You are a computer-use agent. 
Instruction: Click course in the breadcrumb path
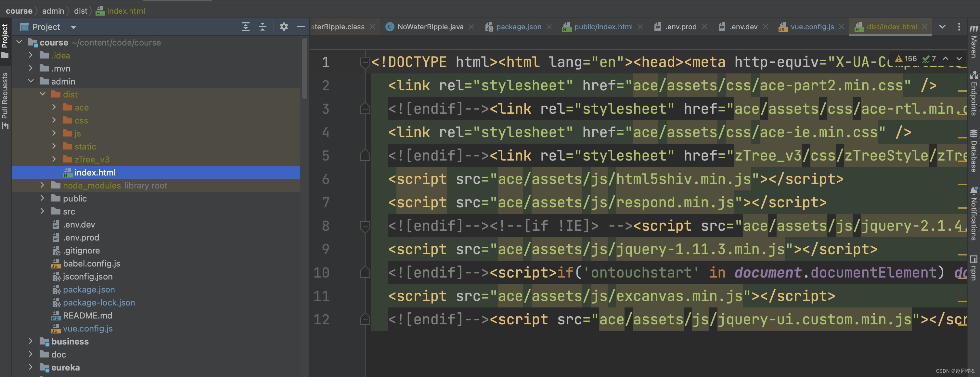click(x=19, y=11)
